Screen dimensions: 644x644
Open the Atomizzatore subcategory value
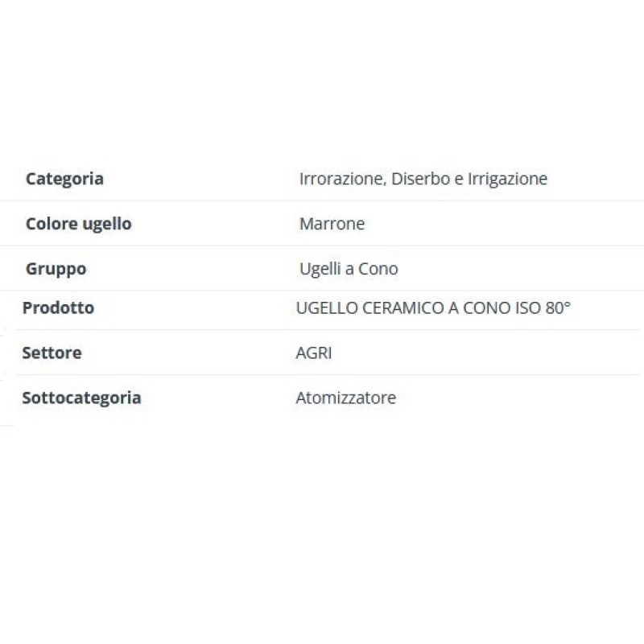[345, 398]
